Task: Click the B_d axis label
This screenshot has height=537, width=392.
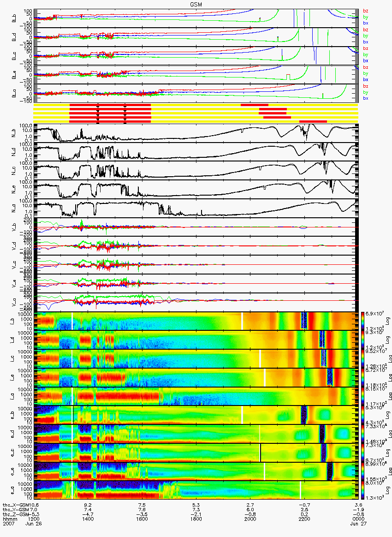Action: click(14, 37)
